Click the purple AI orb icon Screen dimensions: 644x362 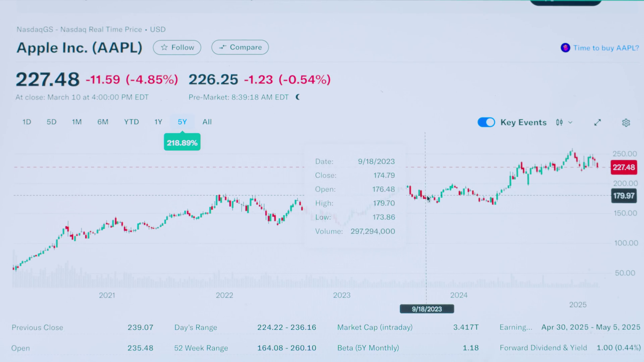click(x=565, y=48)
